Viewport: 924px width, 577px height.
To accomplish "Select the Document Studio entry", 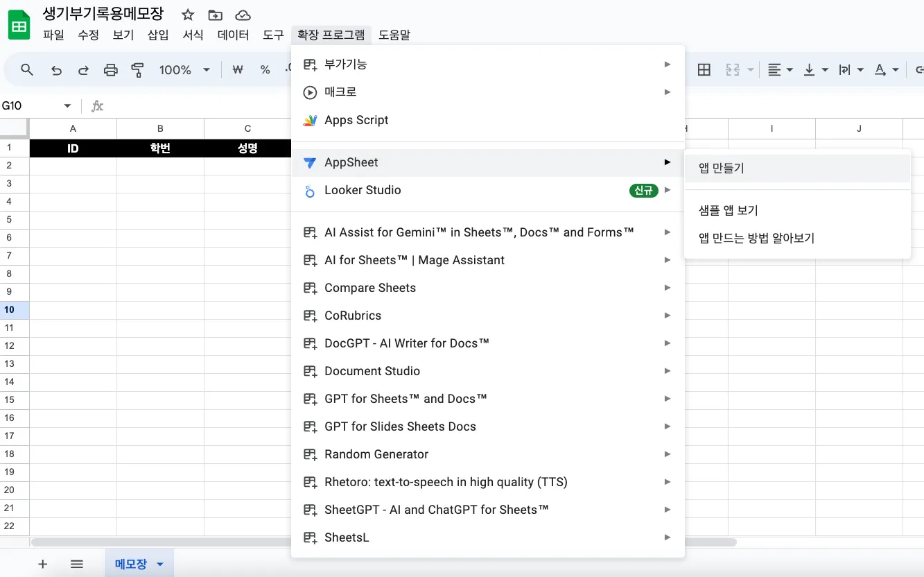I will point(488,371).
